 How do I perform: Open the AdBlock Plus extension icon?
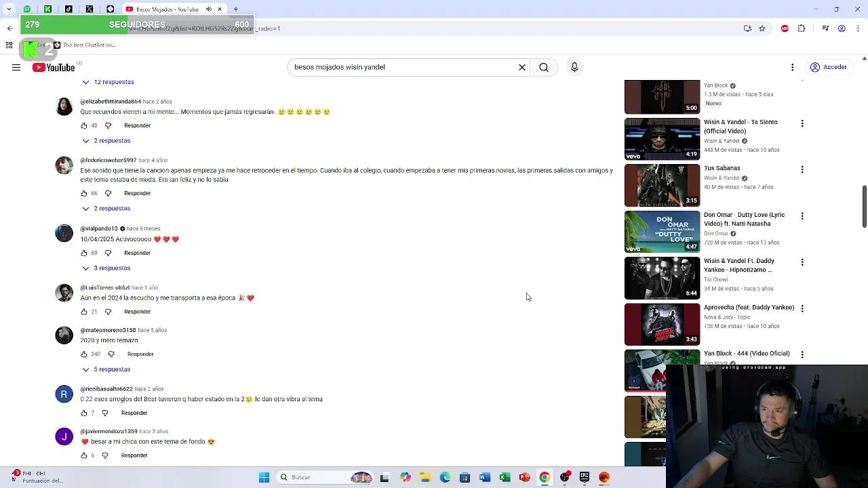click(785, 28)
